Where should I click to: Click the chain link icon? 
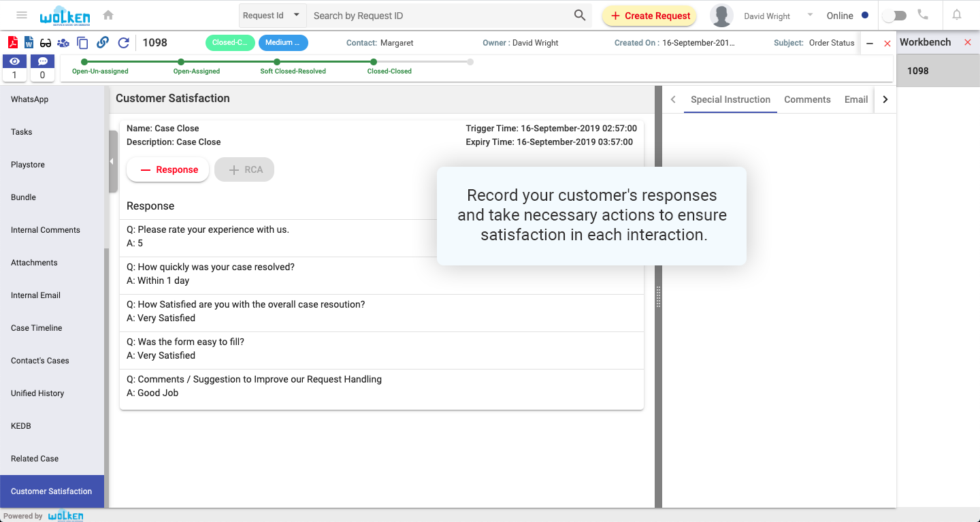(103, 43)
